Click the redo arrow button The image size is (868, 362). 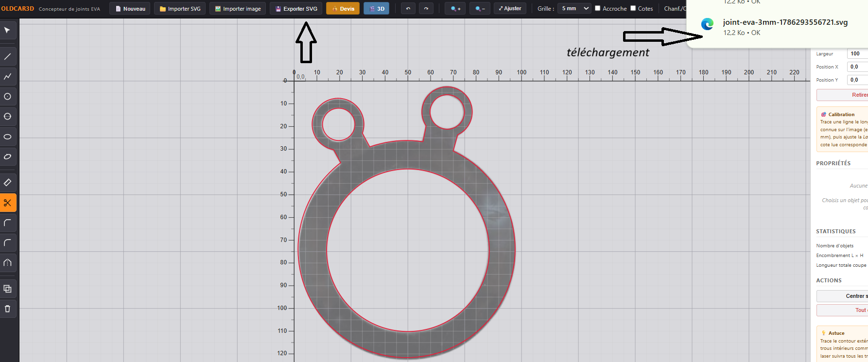click(x=426, y=9)
